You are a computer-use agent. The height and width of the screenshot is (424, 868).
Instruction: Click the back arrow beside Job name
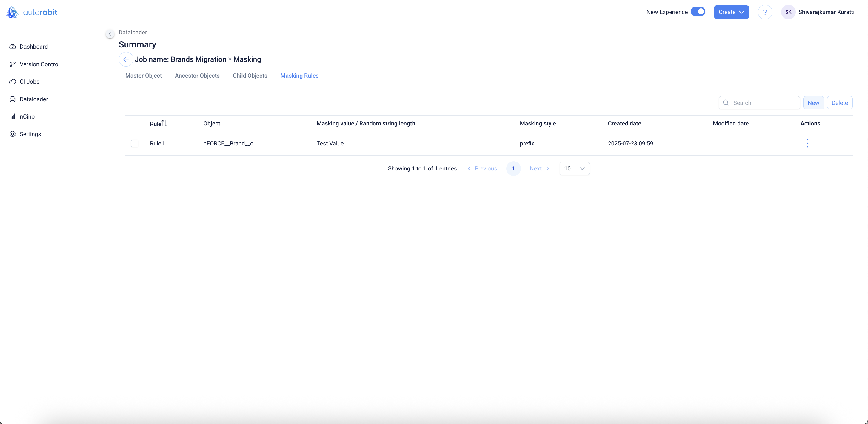pyautogui.click(x=126, y=59)
